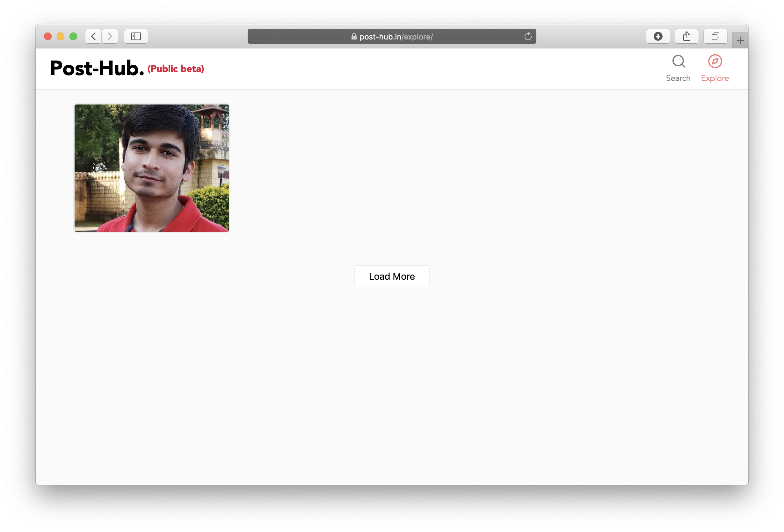The image size is (784, 532).
Task: Click the post-hub.in address bar
Action: coord(396,37)
